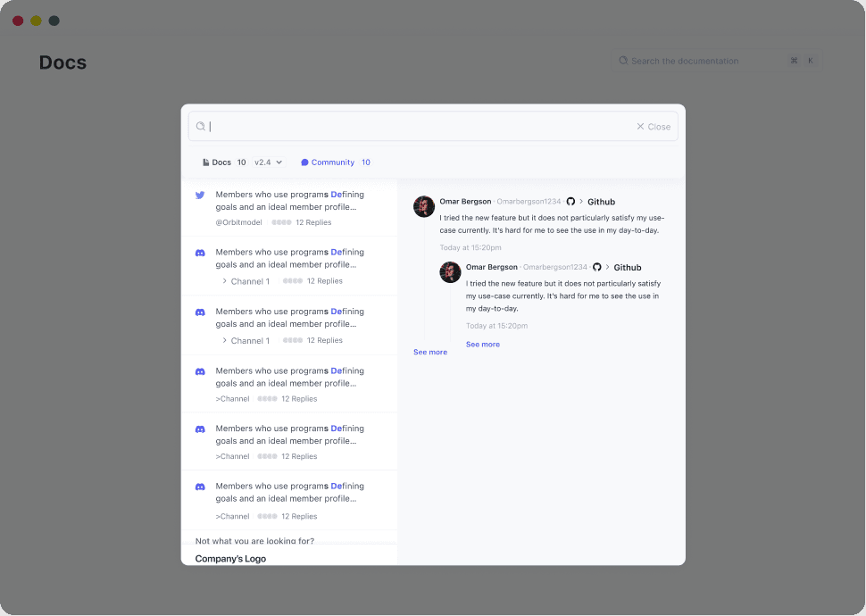
Task: Click See more under the nested reply
Action: (483, 345)
